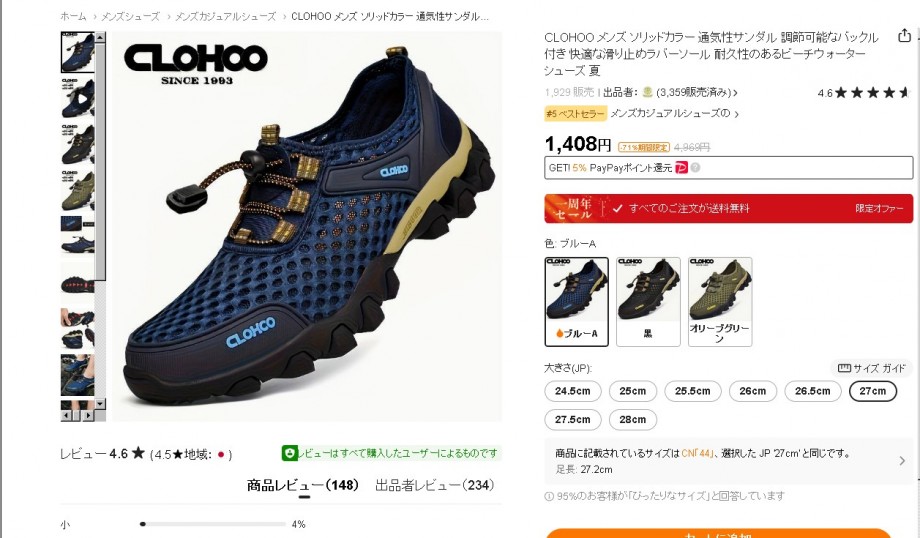The width and height of the screenshot is (920, 538).
Task: Select the 26cm size option
Action: 753,391
